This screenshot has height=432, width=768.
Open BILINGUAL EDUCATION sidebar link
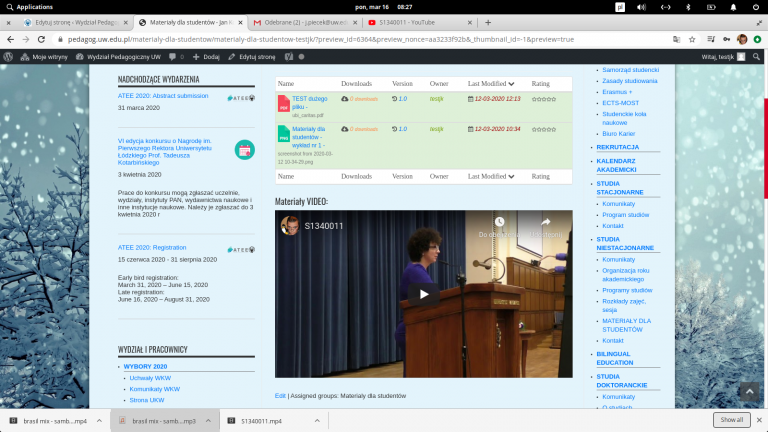click(x=615, y=358)
